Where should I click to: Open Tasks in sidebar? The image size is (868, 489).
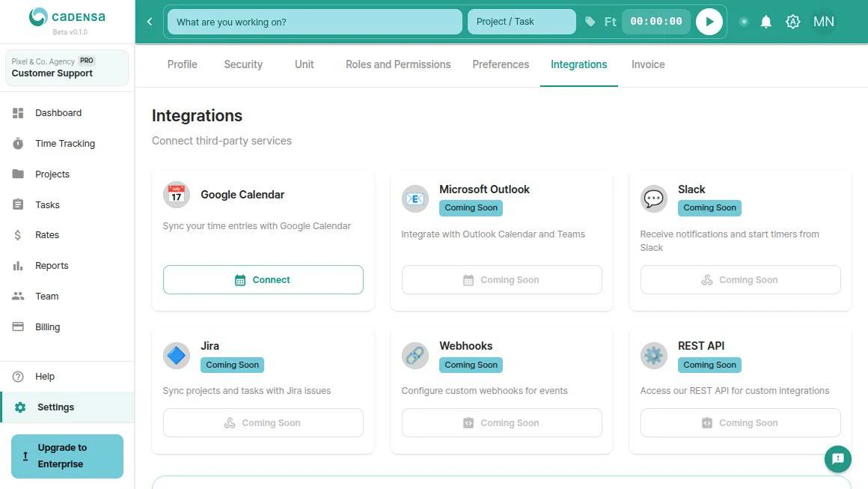pyautogui.click(x=67, y=205)
